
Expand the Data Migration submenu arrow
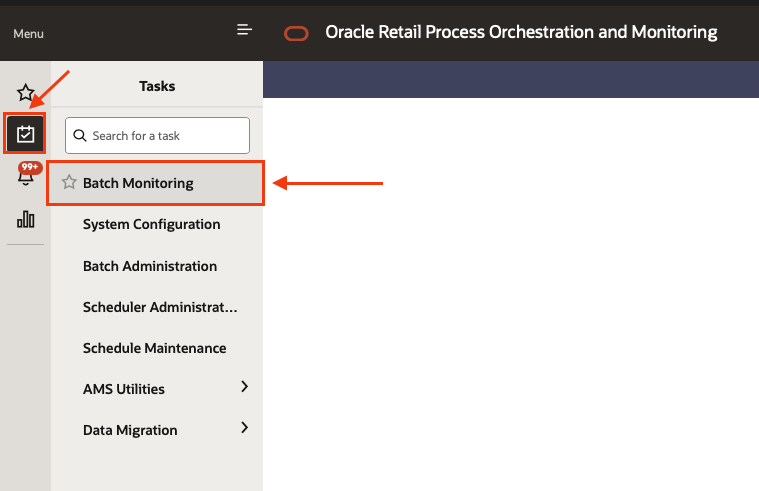[x=244, y=428]
